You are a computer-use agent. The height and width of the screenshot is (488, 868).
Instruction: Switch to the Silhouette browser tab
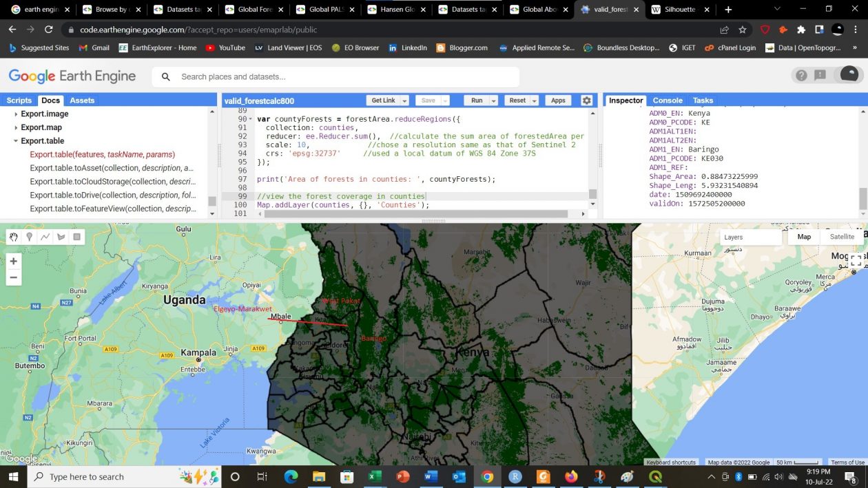tap(681, 9)
